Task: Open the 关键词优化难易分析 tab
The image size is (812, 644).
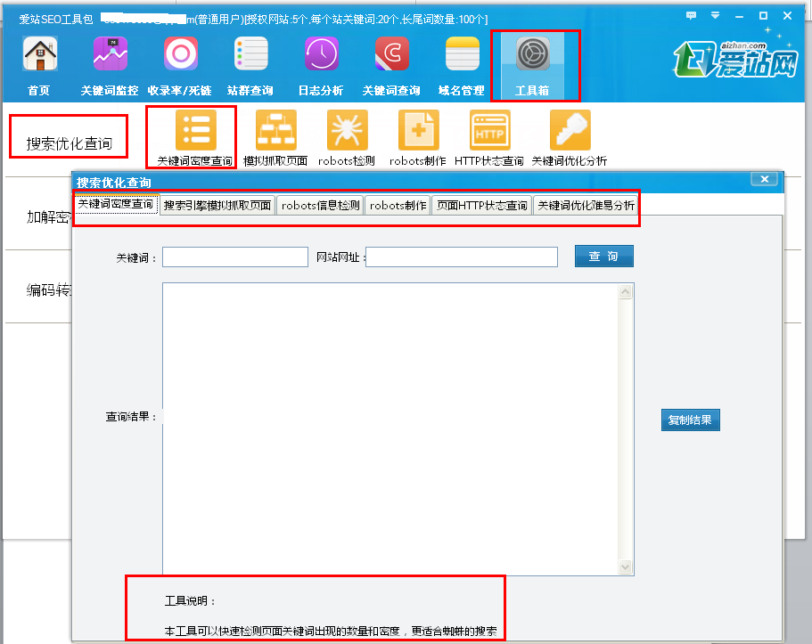Action: tap(586, 205)
